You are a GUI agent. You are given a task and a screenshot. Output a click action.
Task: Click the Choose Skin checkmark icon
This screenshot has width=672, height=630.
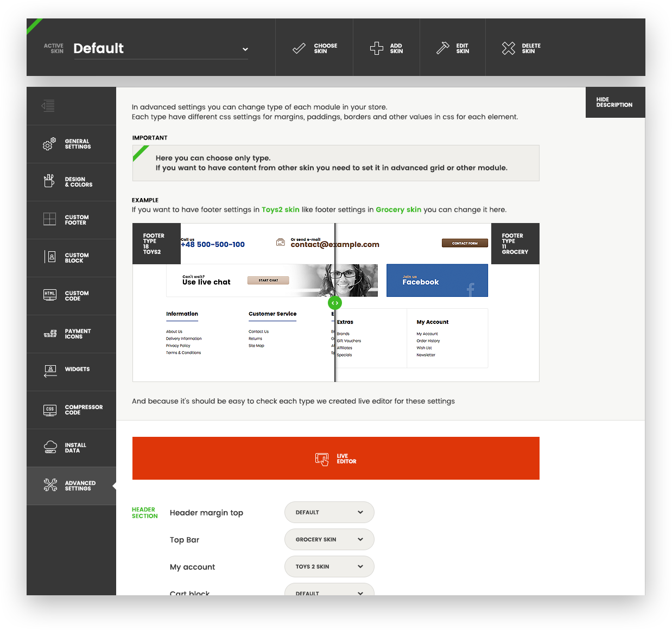(x=299, y=48)
